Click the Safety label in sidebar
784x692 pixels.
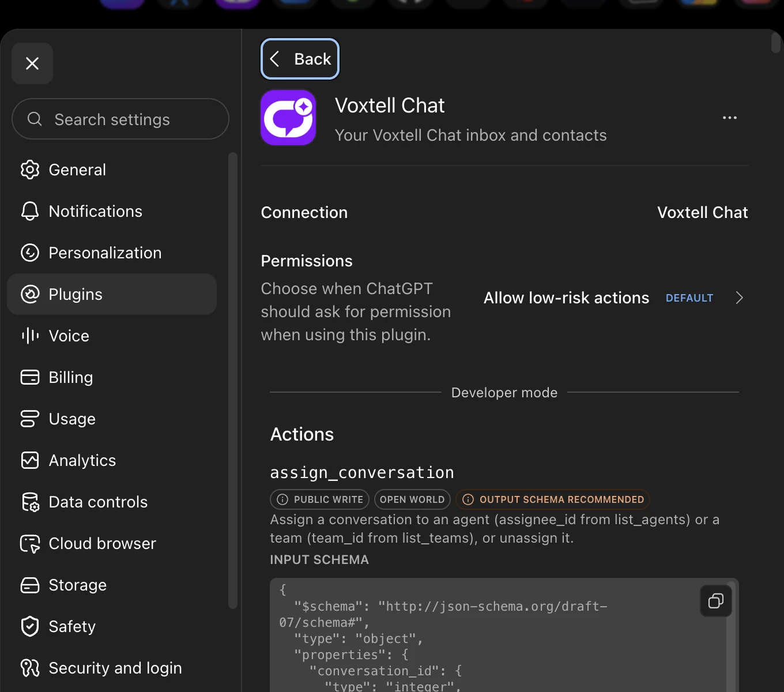coord(72,626)
